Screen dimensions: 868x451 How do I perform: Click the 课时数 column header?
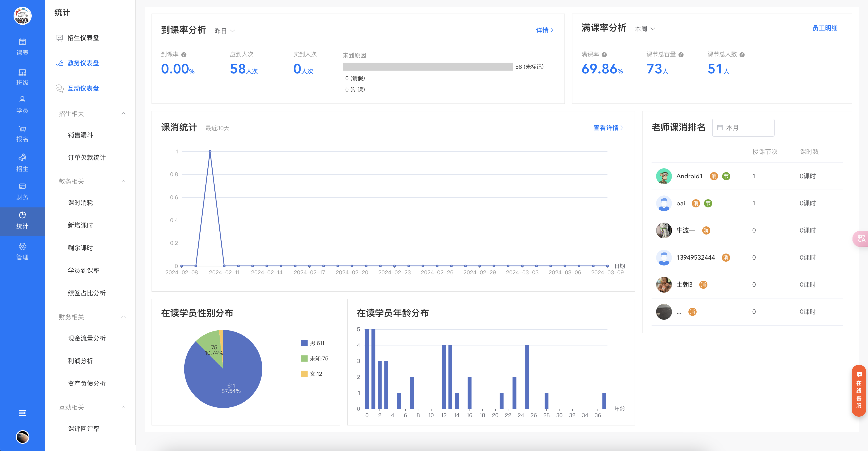809,151
